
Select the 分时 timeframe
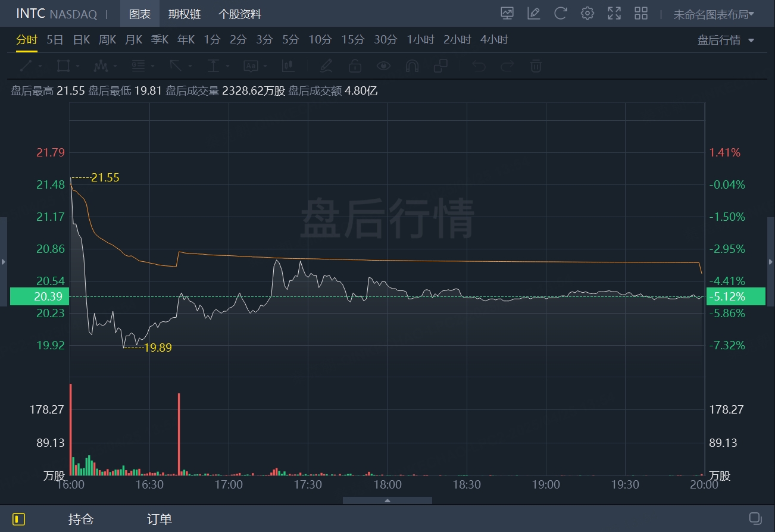[27, 40]
